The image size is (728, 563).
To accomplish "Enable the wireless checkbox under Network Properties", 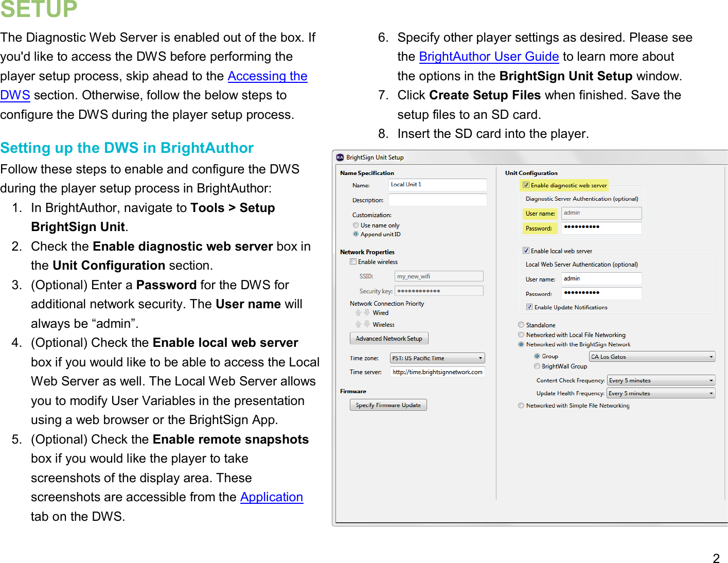I will point(353,261).
